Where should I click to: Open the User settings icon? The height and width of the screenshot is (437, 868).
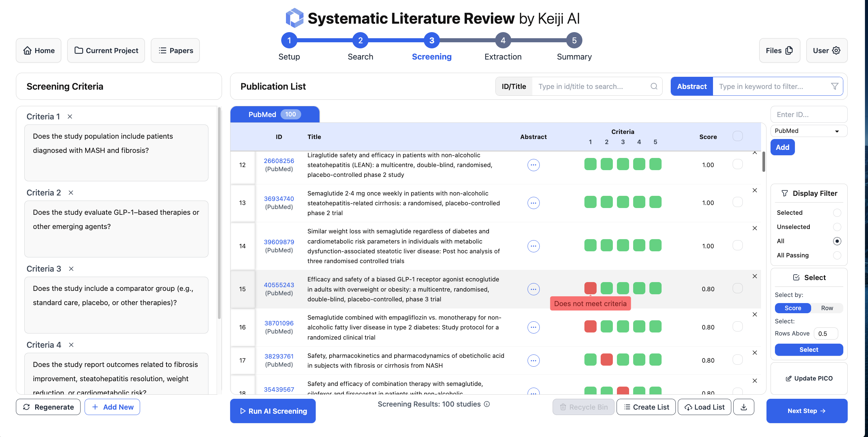click(837, 50)
